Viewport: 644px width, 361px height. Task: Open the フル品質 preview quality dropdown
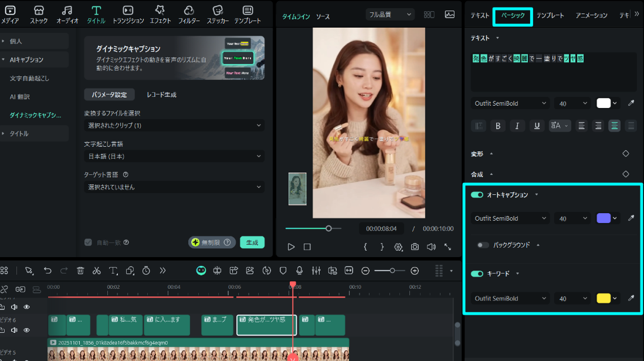(389, 14)
